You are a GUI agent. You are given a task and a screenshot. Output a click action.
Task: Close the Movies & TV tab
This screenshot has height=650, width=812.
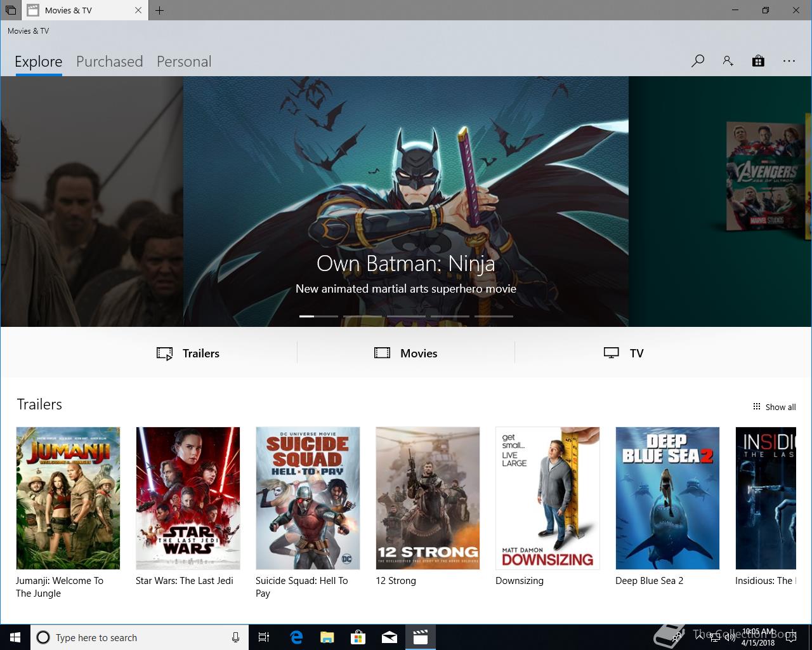click(138, 10)
